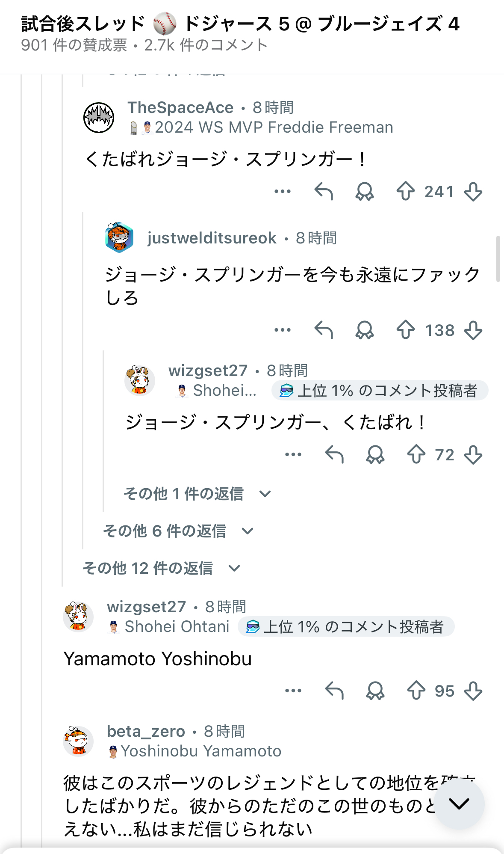Open options menu for Yamamoto Yoshinobu comment
The height and width of the screenshot is (854, 504).
(293, 691)
